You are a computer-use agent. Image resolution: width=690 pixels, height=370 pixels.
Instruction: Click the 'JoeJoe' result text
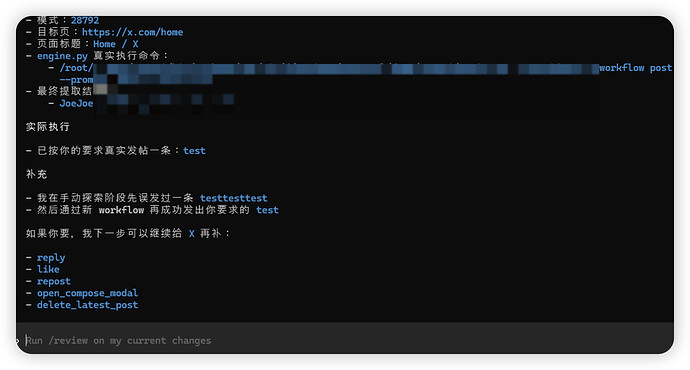76,103
